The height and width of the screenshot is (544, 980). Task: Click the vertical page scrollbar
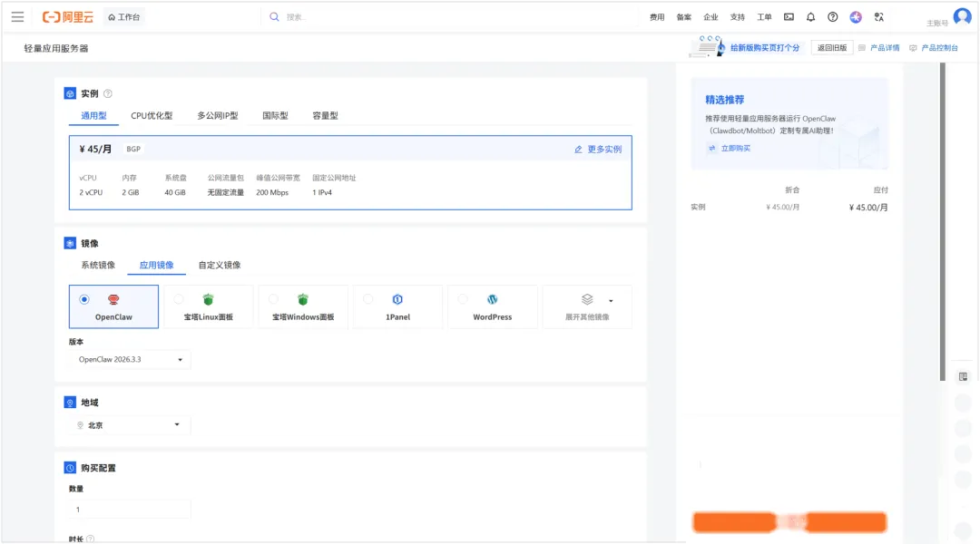pos(943,222)
